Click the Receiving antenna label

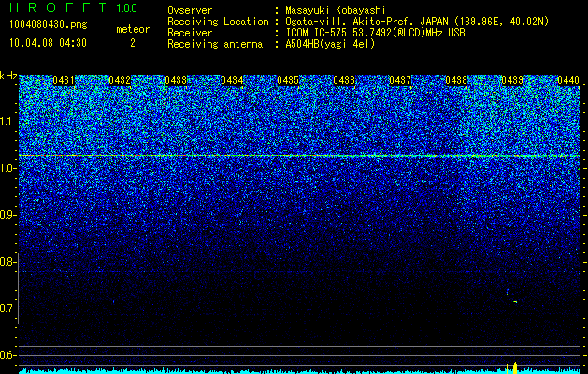(215, 44)
